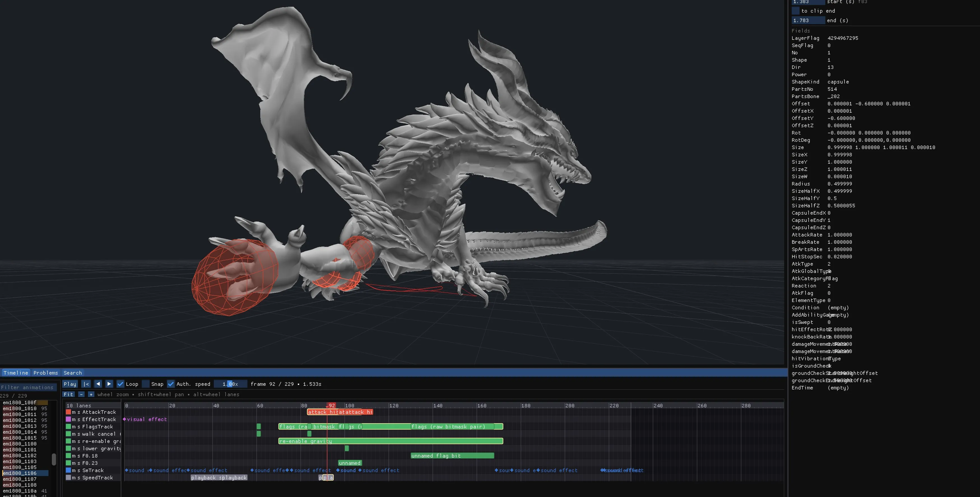This screenshot has height=497, width=980.
Task: Click the Radius value 0.499999
Action: pyautogui.click(x=840, y=184)
